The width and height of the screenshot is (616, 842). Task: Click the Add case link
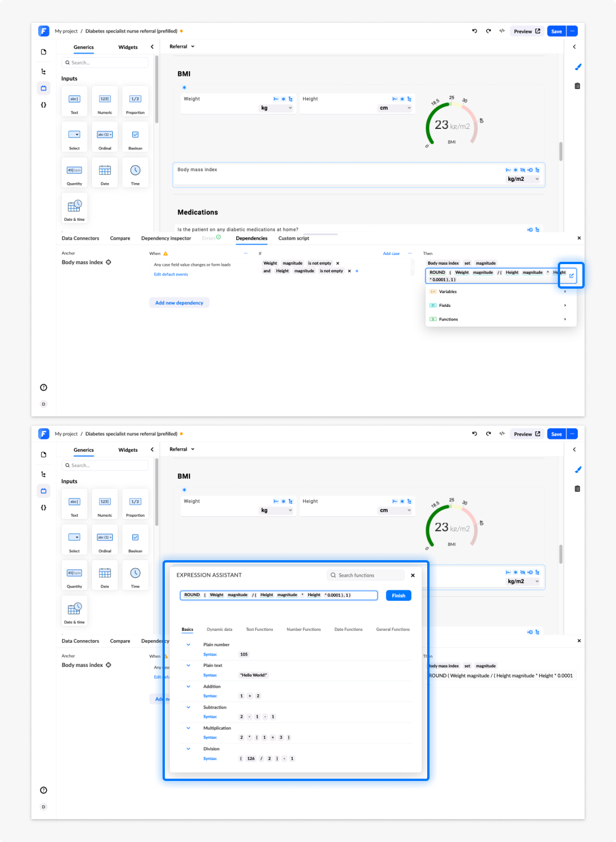[391, 253]
